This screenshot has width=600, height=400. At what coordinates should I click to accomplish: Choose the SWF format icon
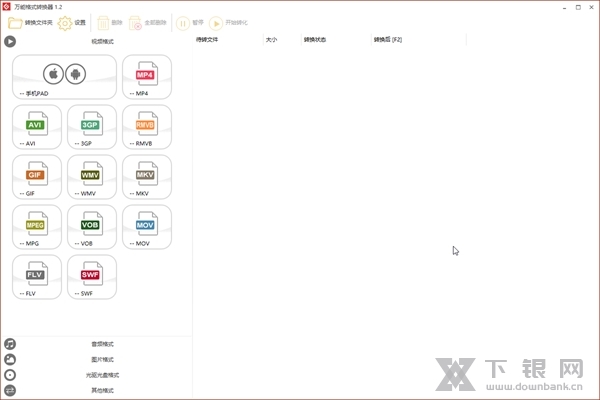coord(92,277)
